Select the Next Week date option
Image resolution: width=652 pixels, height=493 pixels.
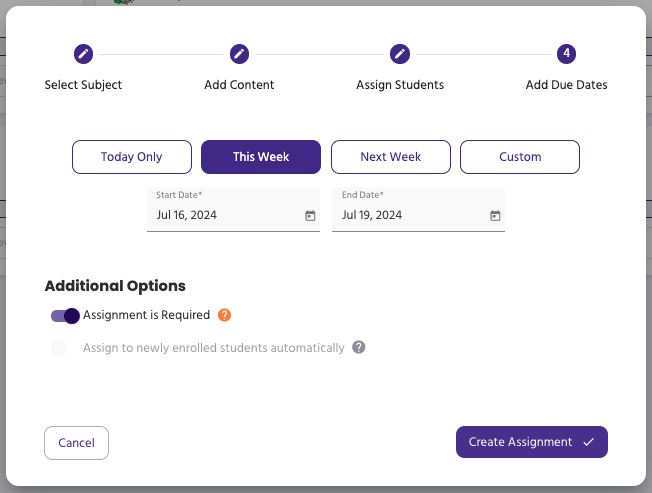390,157
